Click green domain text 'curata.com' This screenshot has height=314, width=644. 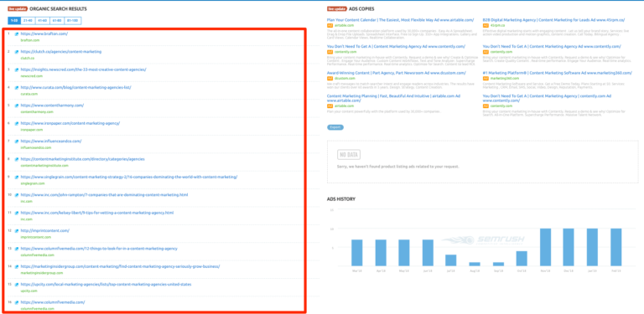[29, 94]
